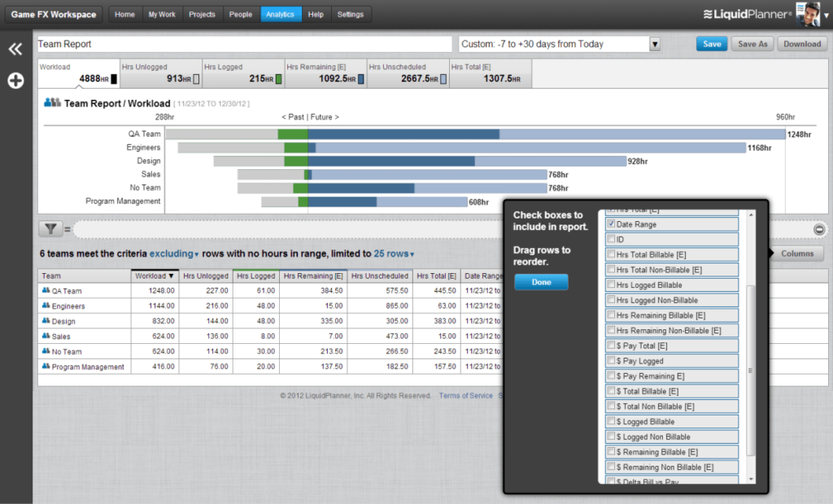Check the Hrs Logged Non-Billable checkbox
The height and width of the screenshot is (504, 833).
click(612, 299)
